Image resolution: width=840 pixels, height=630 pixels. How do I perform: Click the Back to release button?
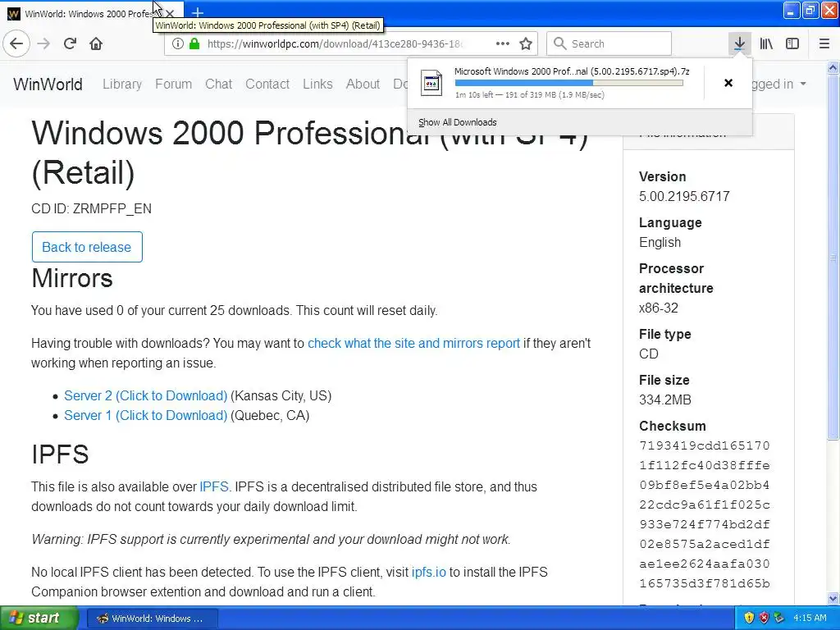click(87, 247)
